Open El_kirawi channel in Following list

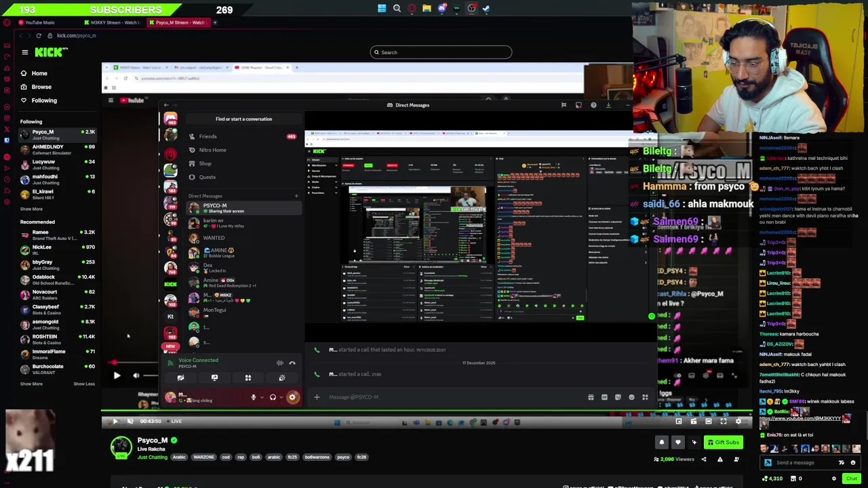pos(58,195)
